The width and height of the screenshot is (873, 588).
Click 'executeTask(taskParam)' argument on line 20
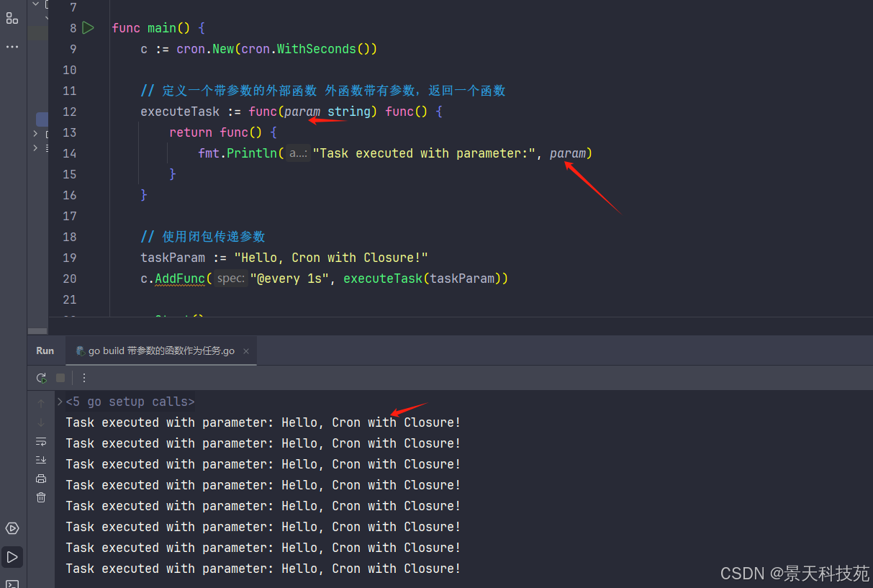point(425,279)
